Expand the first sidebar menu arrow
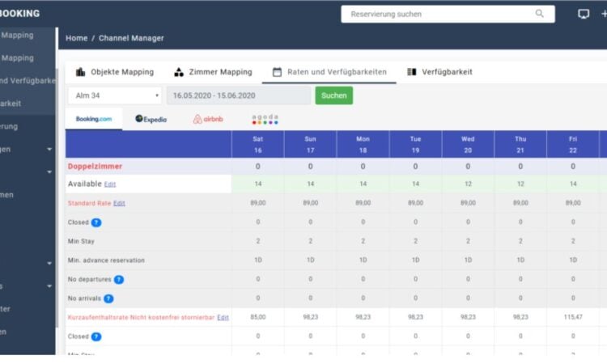The image size is (607, 364). (49, 150)
